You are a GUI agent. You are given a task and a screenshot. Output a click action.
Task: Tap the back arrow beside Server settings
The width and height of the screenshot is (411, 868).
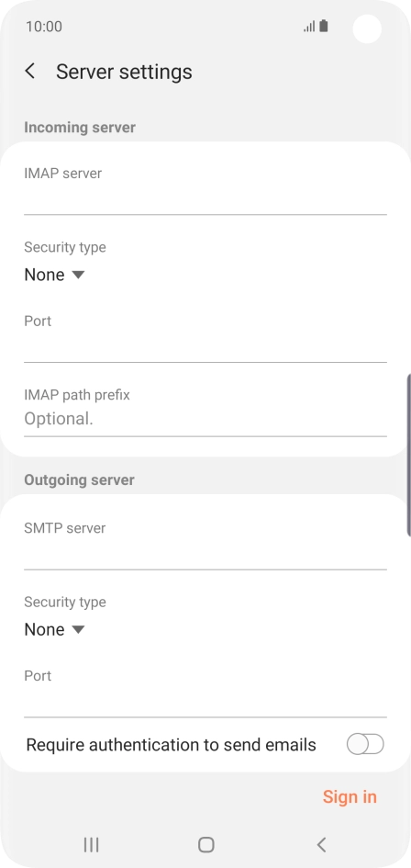[x=30, y=71]
